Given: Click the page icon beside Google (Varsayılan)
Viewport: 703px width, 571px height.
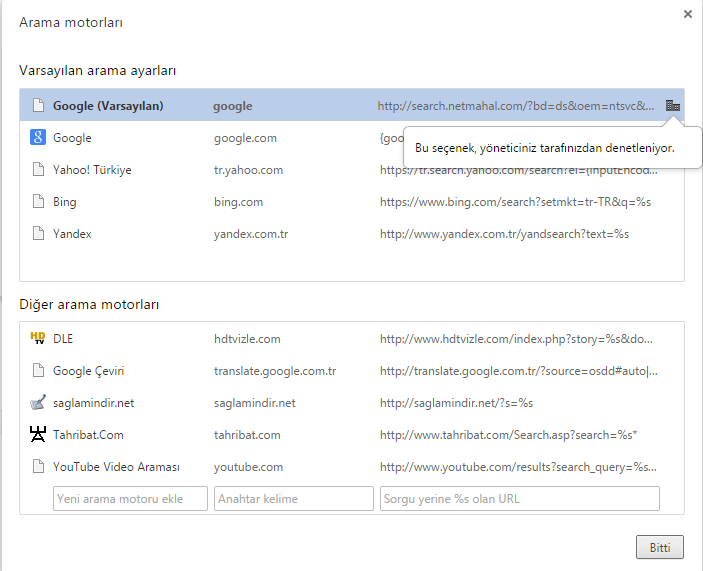Looking at the screenshot, I should click(x=39, y=105).
